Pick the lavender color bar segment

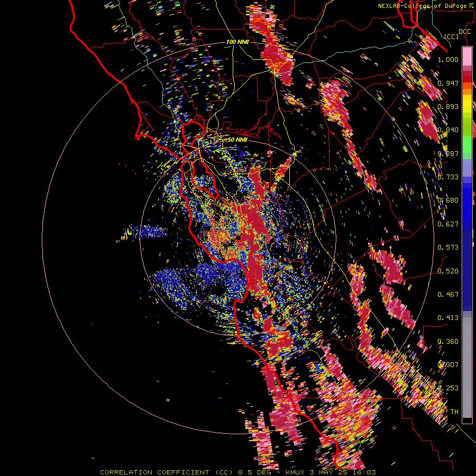(x=467, y=168)
